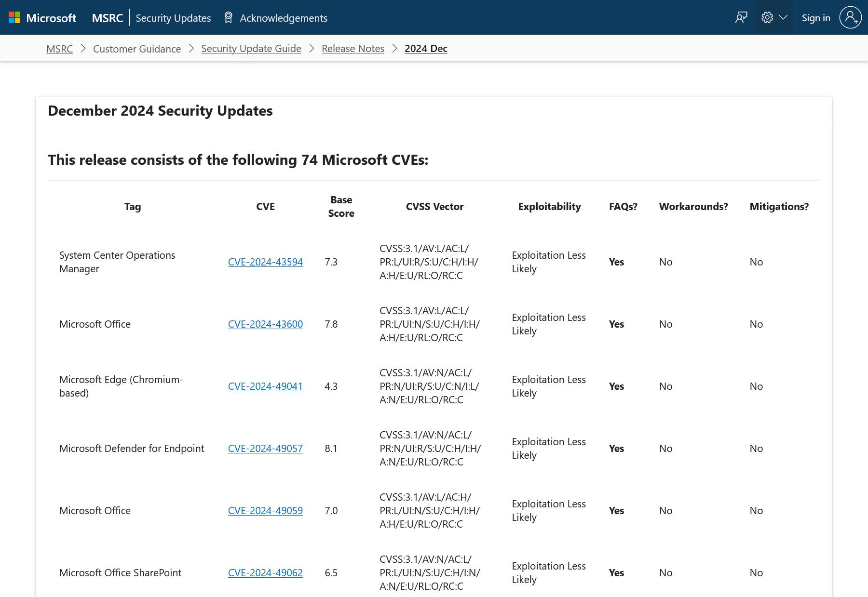The height and width of the screenshot is (597, 868).
Task: Click the feedback icon in the header
Action: point(741,18)
